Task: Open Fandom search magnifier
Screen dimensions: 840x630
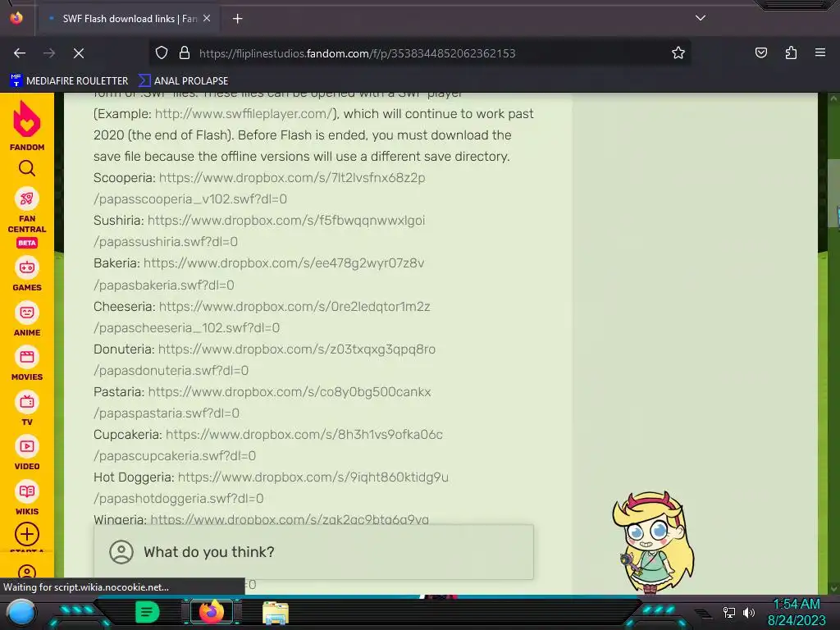Action: point(27,169)
